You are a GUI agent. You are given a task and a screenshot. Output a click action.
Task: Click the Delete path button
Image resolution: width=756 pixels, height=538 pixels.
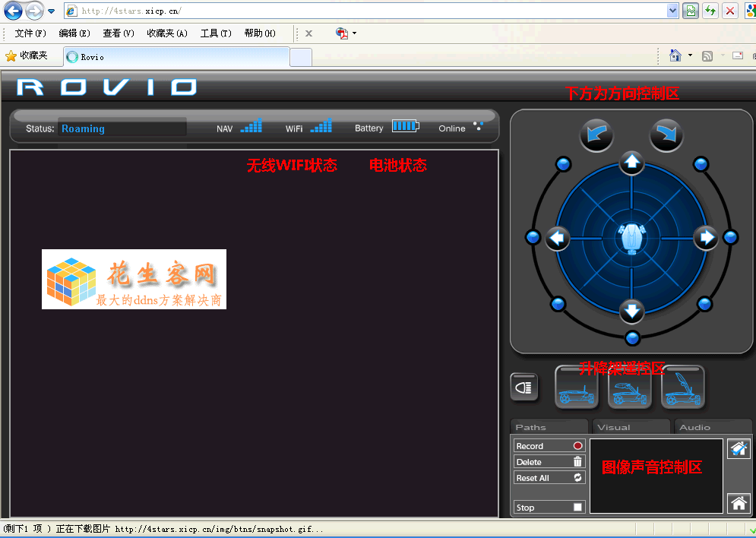[549, 462]
